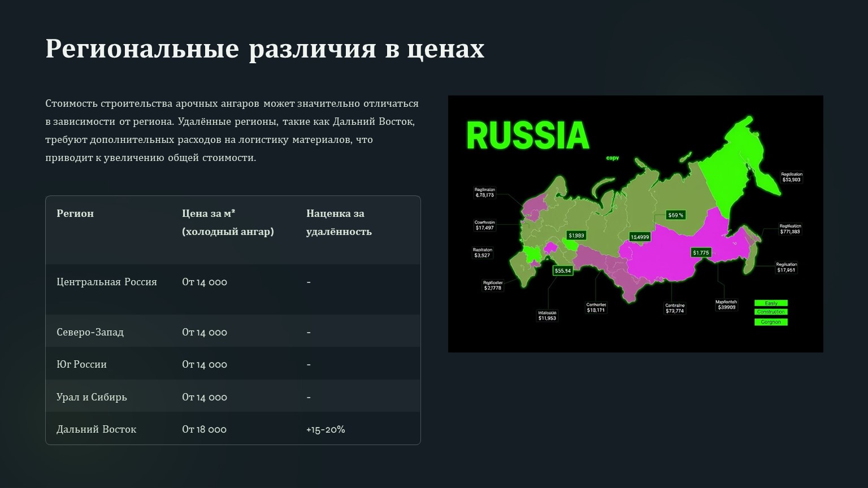Select the "Регион" column header
Image resolution: width=868 pixels, height=488 pixels.
click(75, 213)
